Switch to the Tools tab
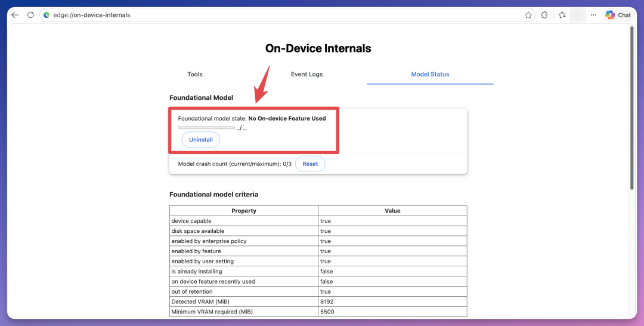 194,74
